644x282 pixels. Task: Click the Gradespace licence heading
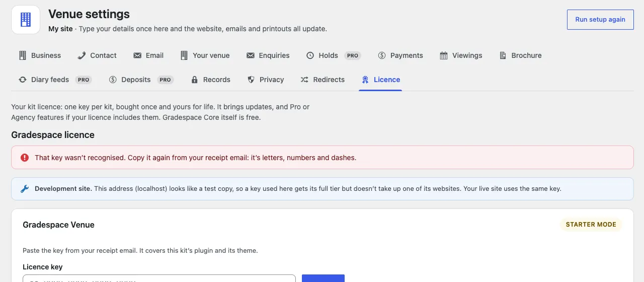coord(53,135)
